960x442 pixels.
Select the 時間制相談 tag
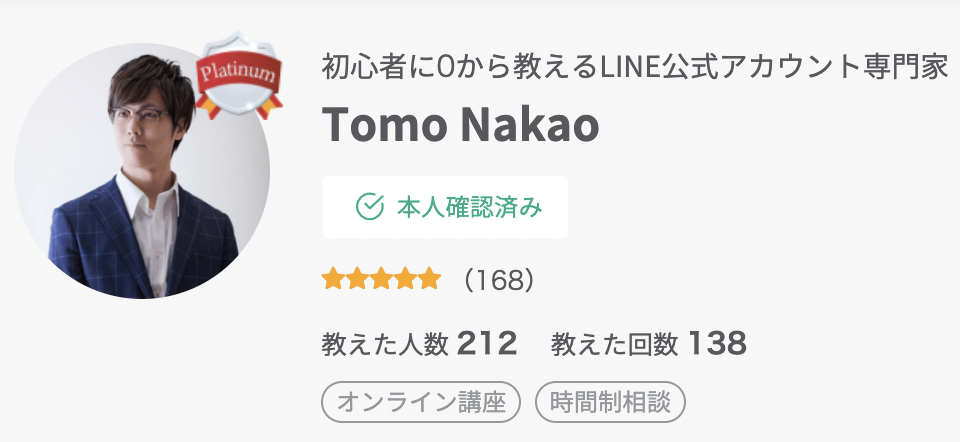click(610, 402)
